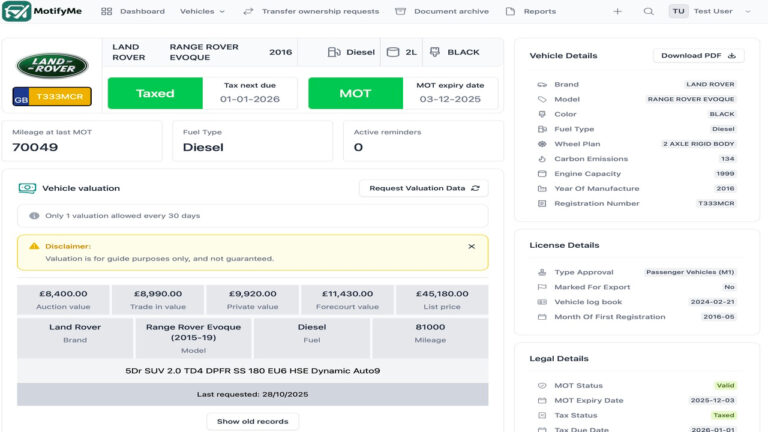This screenshot has height=432, width=768.
Task: Click the Tax next due date 01-01-2026
Action: pyautogui.click(x=250, y=99)
